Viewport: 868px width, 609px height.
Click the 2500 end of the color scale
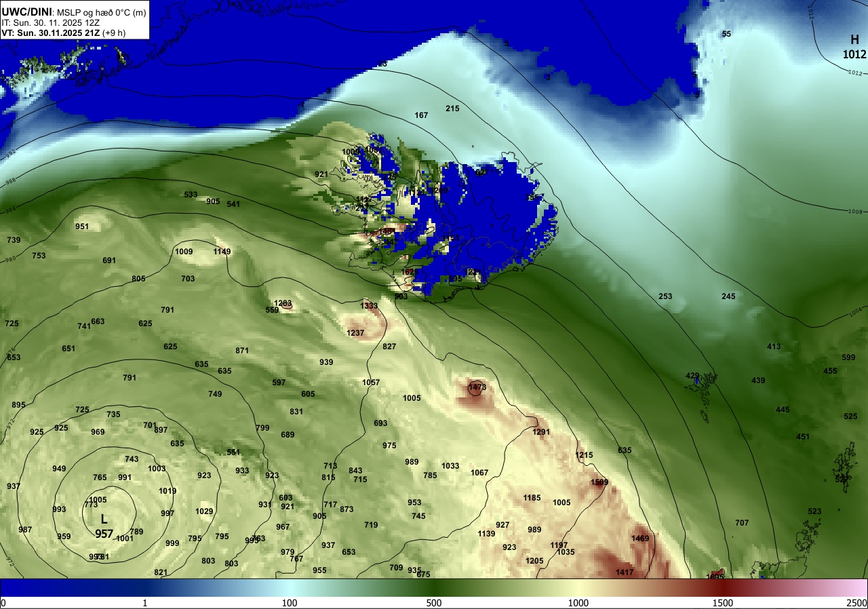857,603
